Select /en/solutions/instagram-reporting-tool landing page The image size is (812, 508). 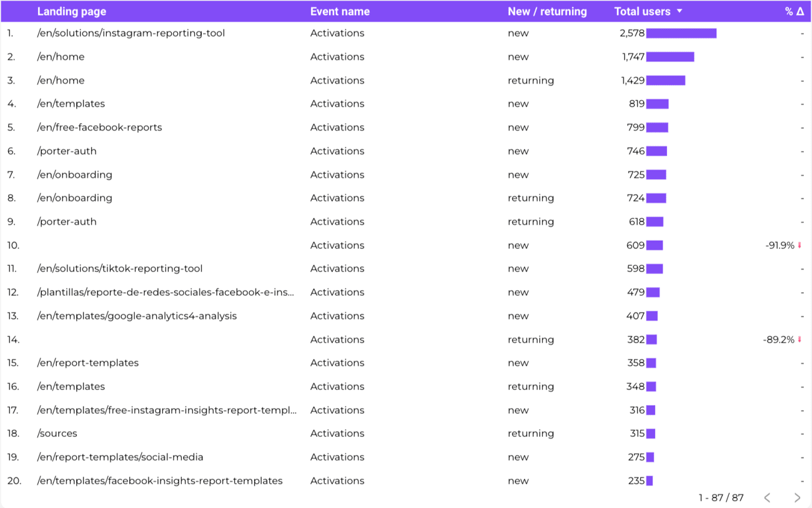(131, 33)
